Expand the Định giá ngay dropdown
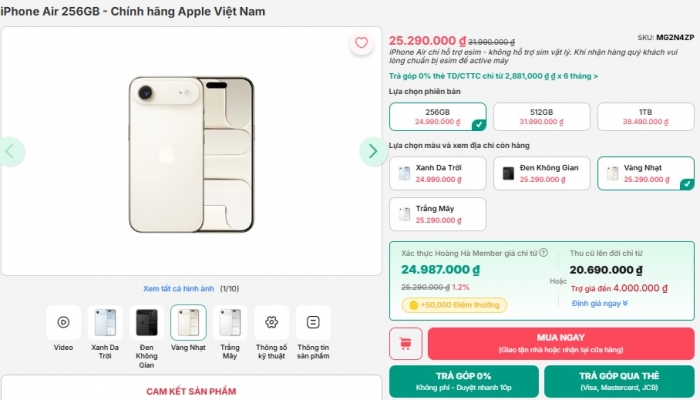700x400 pixels. [x=600, y=302]
